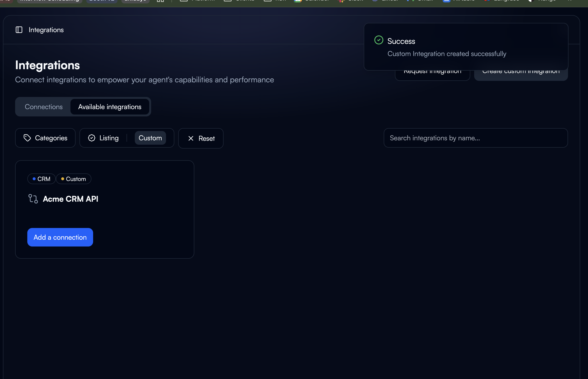This screenshot has height=379, width=588.
Task: Open the Acme CRM API card title
Action: (70, 199)
